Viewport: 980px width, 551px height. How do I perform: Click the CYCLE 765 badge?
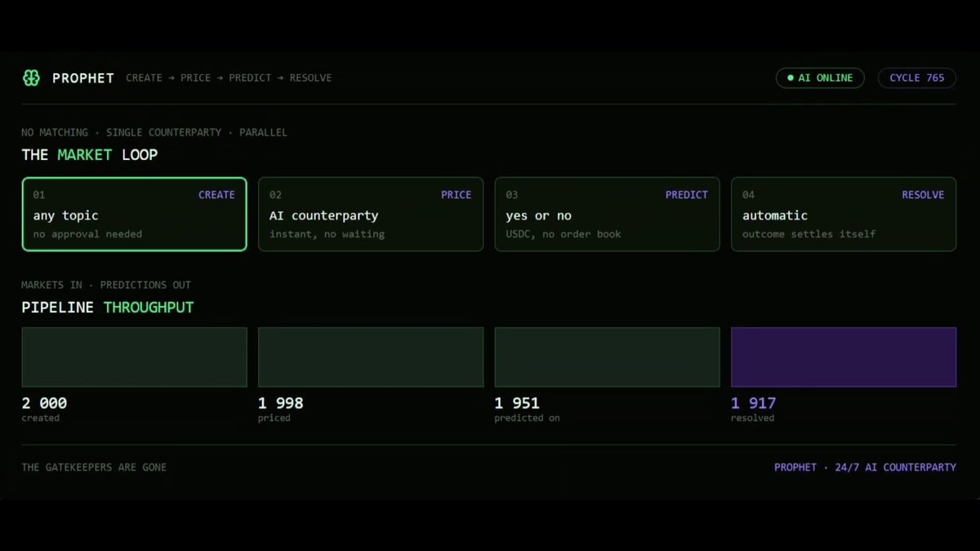(x=917, y=78)
